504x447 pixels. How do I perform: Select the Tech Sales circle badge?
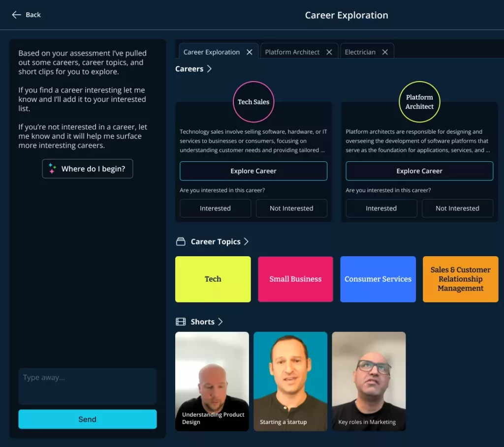(253, 102)
